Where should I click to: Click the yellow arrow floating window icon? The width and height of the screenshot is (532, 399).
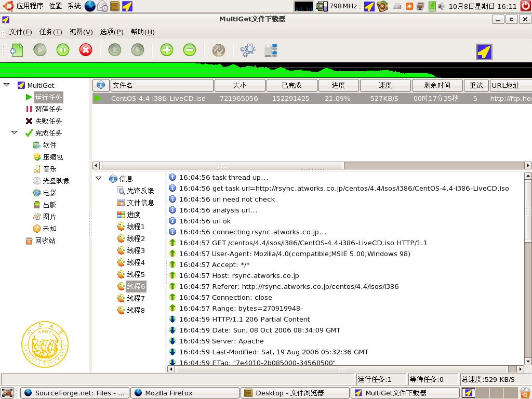pos(484,52)
